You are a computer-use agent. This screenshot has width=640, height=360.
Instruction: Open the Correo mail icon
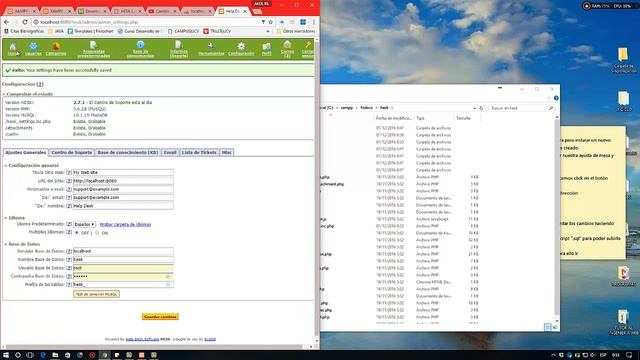pos(287,49)
